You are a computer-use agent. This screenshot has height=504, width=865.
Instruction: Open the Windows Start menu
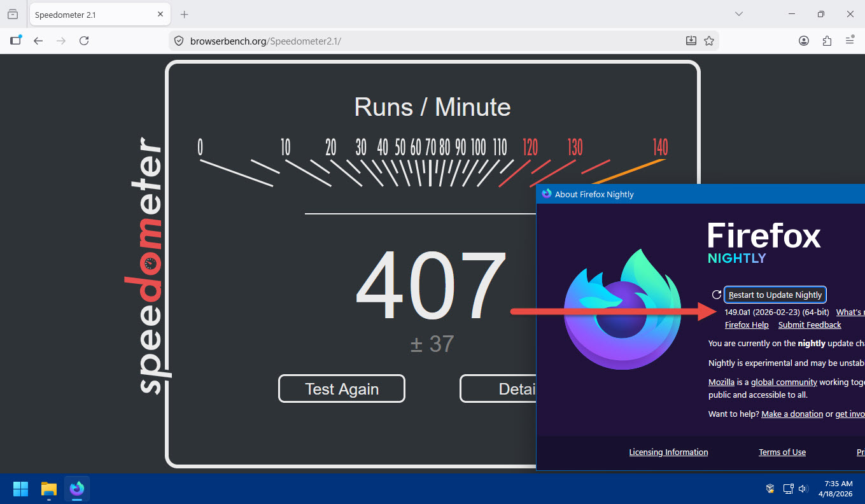click(21, 489)
